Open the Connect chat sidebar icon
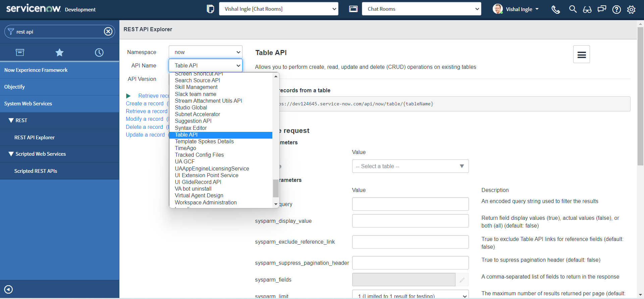Screen dimensions: 644x299 (x=602, y=9)
